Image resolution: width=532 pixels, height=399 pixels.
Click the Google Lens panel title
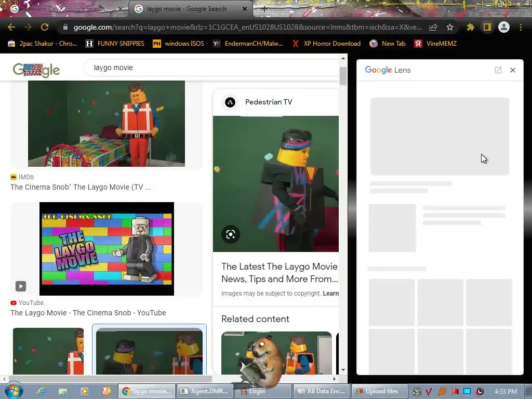(388, 70)
